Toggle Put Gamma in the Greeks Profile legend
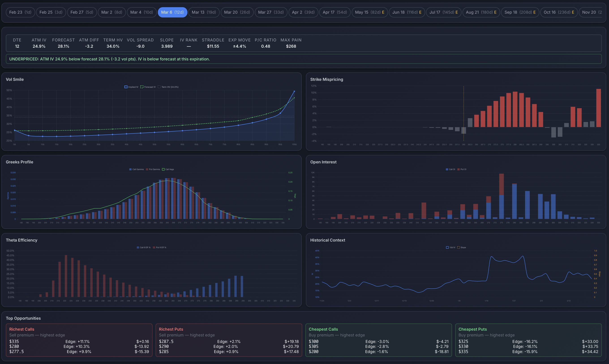 click(153, 169)
